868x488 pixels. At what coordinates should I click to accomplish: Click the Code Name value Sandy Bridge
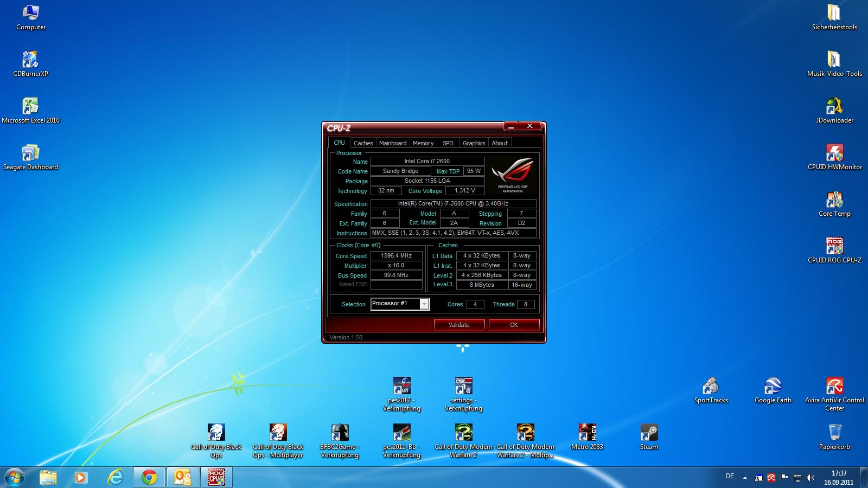[400, 171]
